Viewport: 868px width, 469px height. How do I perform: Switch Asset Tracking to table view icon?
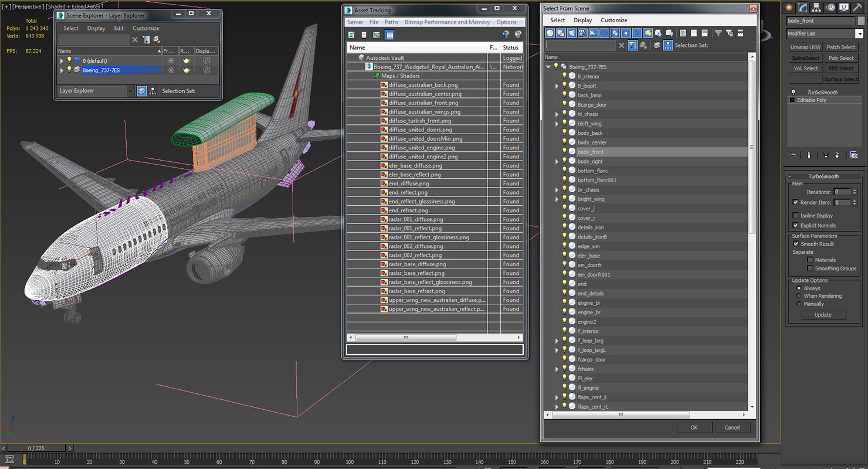(389, 35)
